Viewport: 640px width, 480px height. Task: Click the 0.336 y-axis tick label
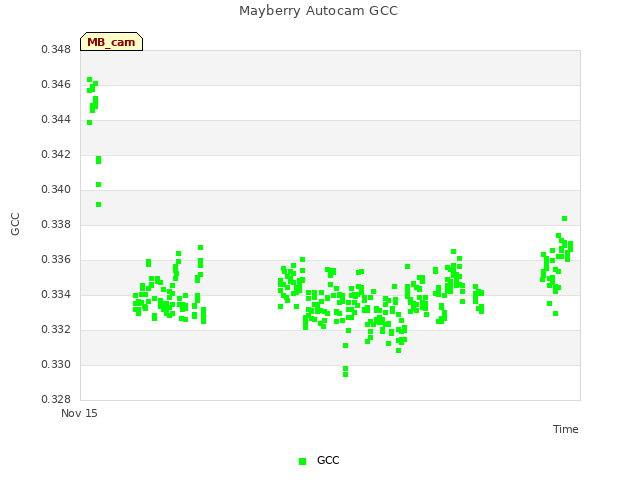(x=56, y=260)
